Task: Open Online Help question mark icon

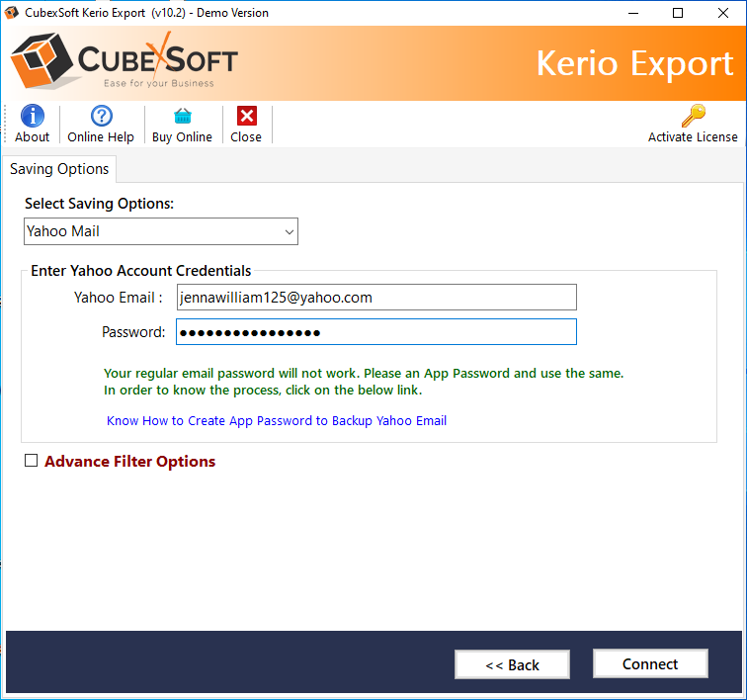Action: [x=101, y=116]
